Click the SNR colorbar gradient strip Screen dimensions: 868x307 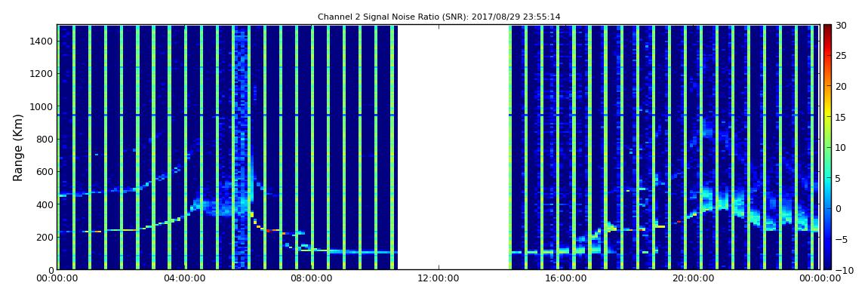pyautogui.click(x=827, y=147)
